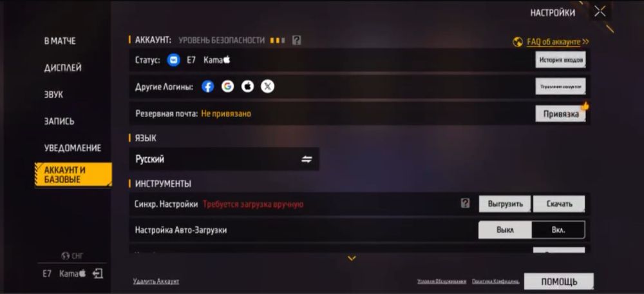
Task: Click the Facebook login icon
Action: [208, 86]
